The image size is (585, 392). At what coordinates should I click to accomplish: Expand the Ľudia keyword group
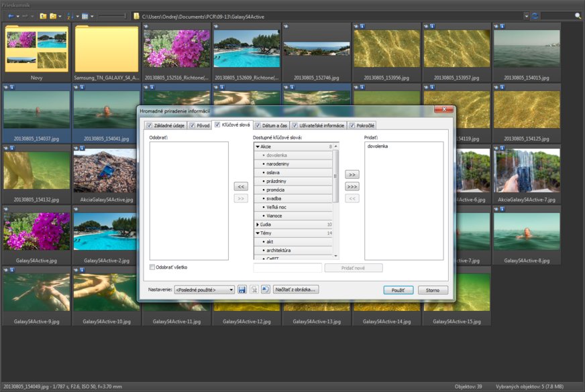pos(258,224)
